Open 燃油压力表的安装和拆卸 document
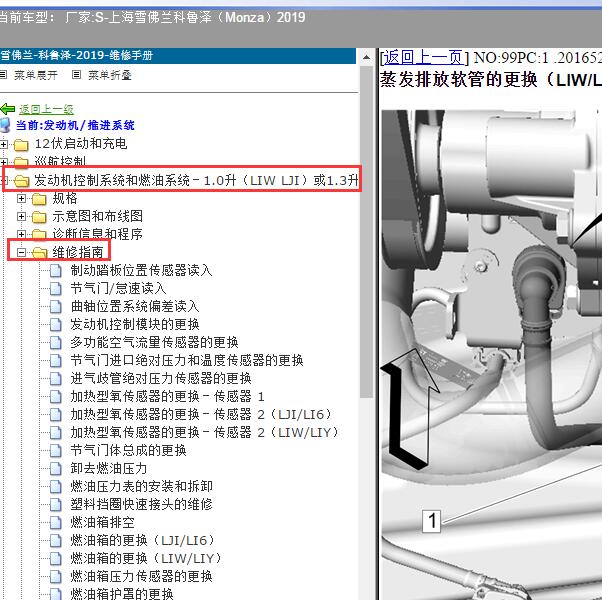602x600 pixels. click(141, 486)
